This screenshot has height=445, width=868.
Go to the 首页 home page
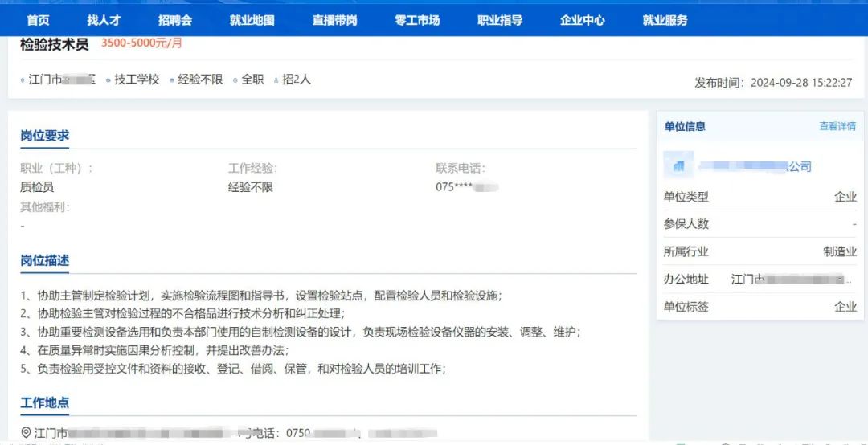pyautogui.click(x=38, y=20)
